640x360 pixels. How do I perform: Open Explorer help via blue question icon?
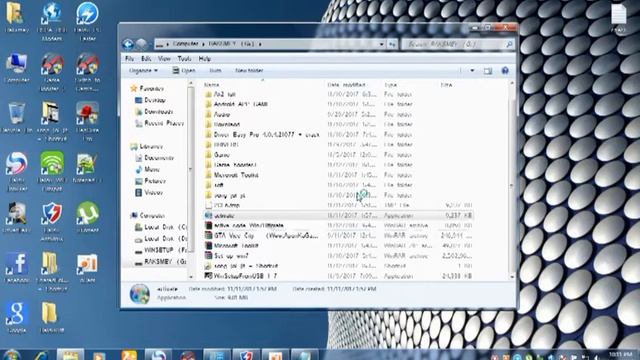click(x=505, y=71)
